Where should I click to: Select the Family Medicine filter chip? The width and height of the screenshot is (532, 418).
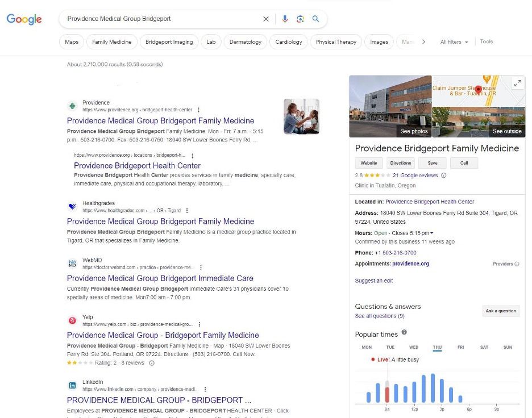[x=111, y=42]
